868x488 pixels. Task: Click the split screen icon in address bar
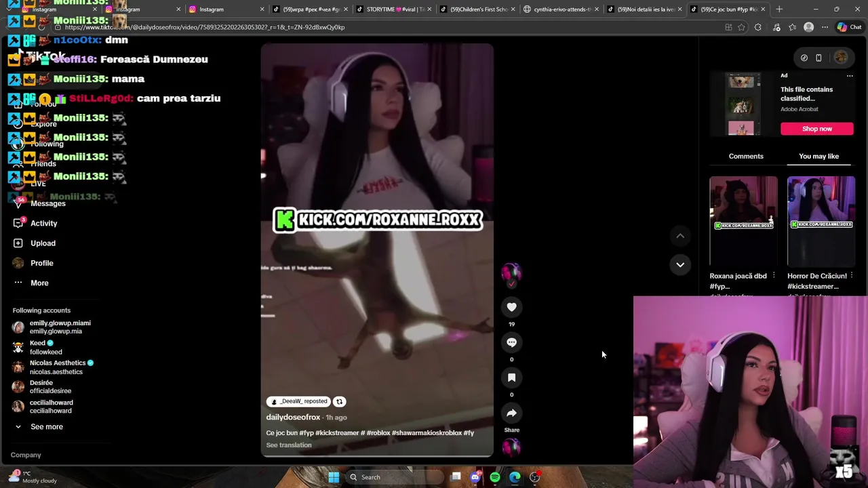tap(728, 27)
